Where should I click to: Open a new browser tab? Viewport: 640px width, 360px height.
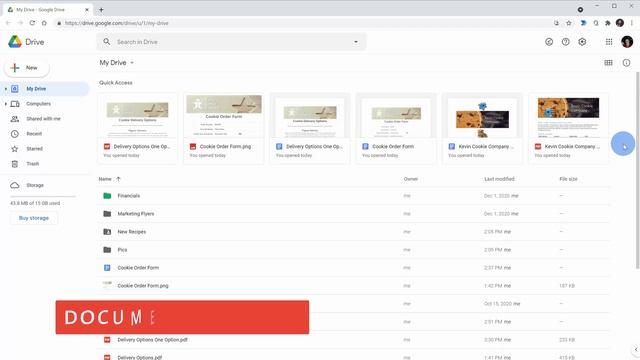(x=101, y=9)
